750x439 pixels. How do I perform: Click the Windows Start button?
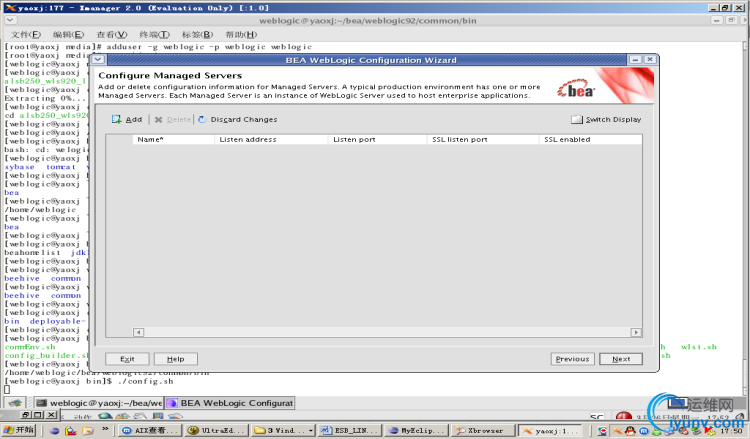pyautogui.click(x=19, y=430)
